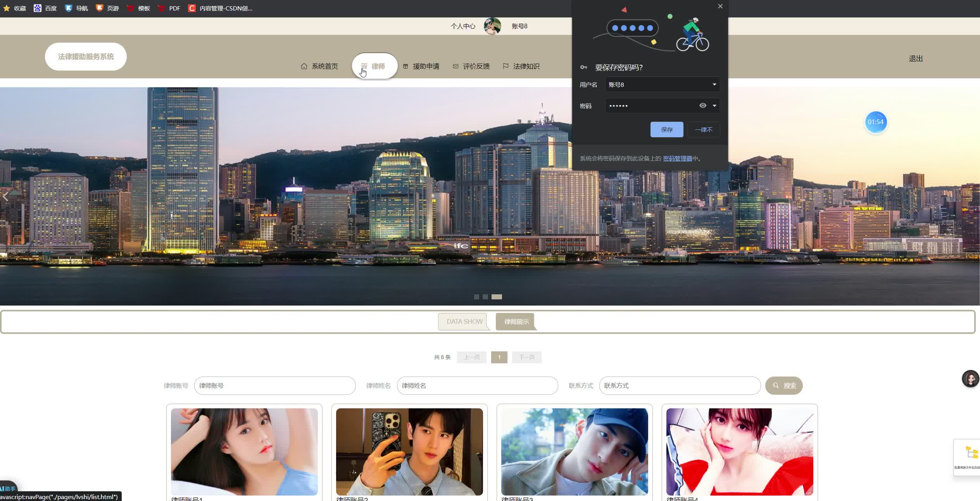The image size is (980, 501).
Task: Click 保存 to save the password
Action: pyautogui.click(x=666, y=130)
